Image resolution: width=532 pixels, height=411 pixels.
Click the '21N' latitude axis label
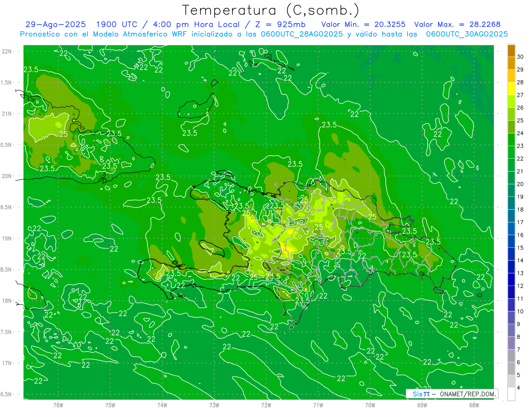pyautogui.click(x=7, y=114)
